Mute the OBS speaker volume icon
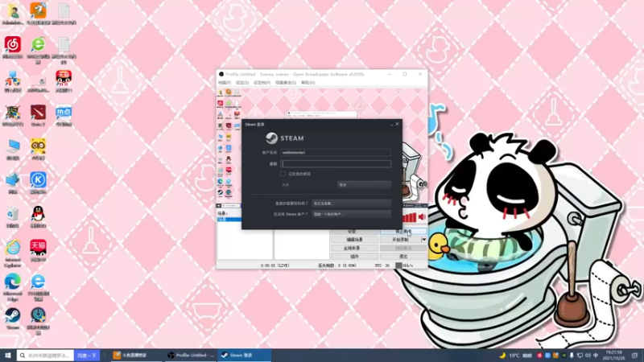This screenshot has width=644, height=362. pos(422,217)
